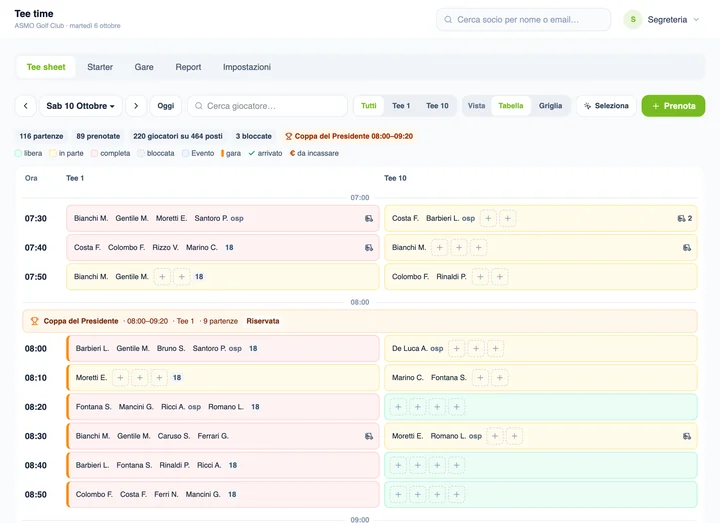
Task: Click the 18 holes badge at 08:40
Action: 233,465
